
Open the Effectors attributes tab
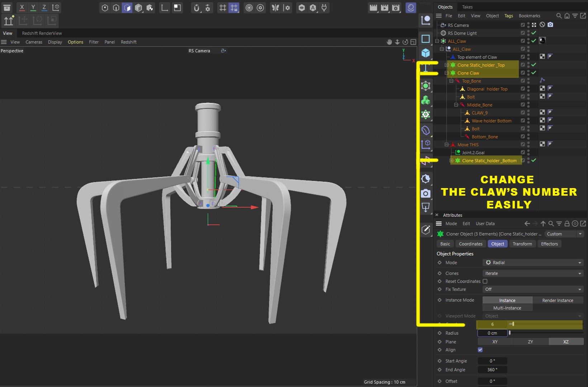click(x=549, y=244)
